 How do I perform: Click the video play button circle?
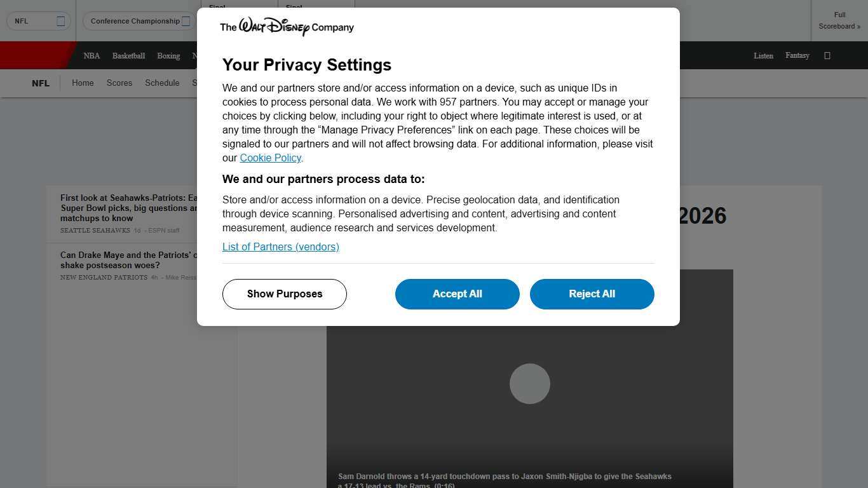coord(529,384)
